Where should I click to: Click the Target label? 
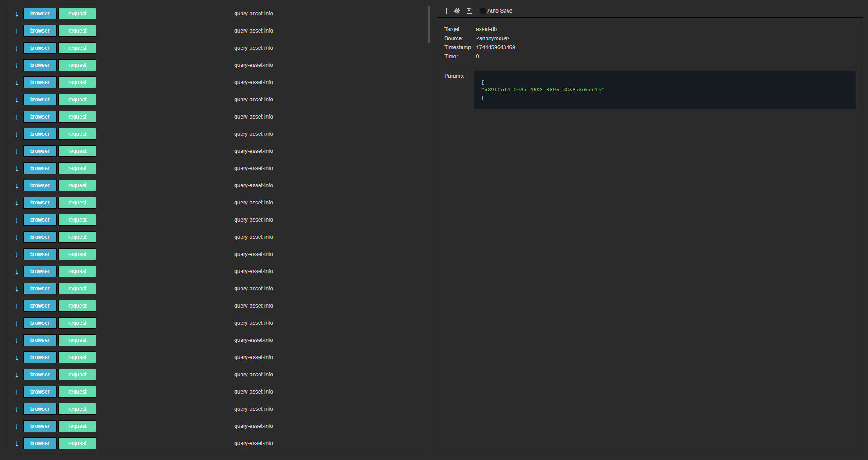click(452, 29)
